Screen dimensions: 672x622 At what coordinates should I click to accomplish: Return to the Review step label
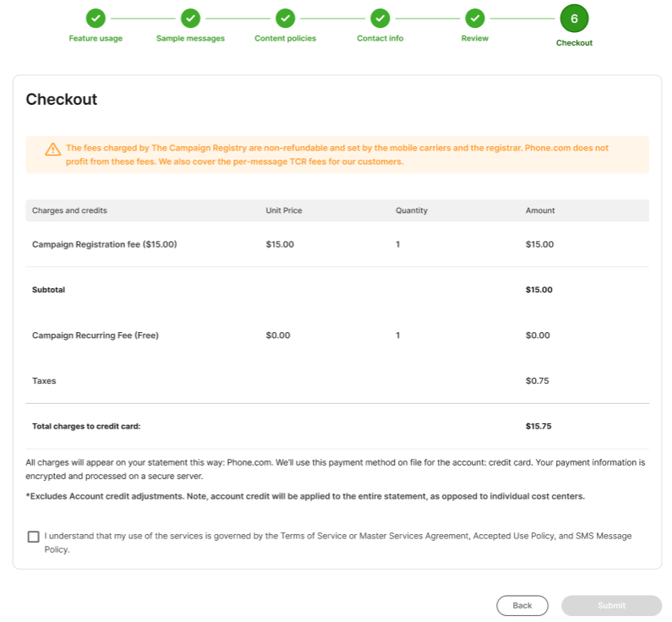475,39
